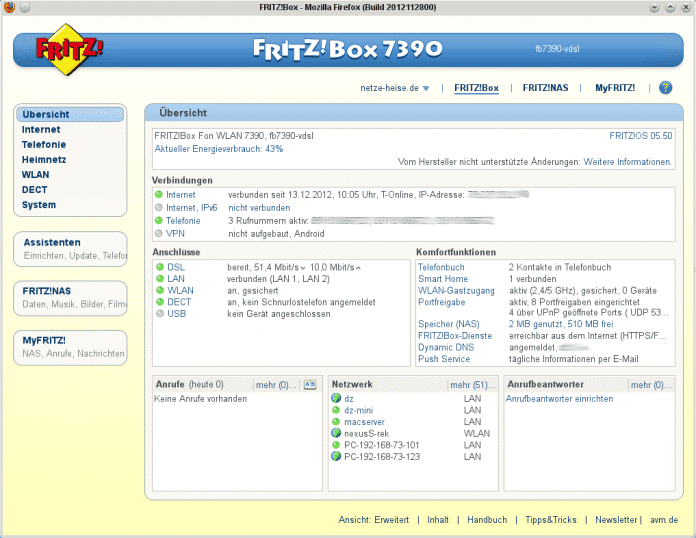Image resolution: width=696 pixels, height=538 pixels.
Task: Expand more calls via mehr in Anrufe
Action: (276, 384)
